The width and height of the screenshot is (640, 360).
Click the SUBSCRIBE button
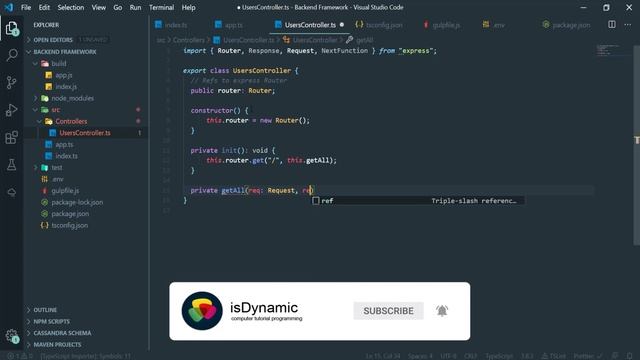pyautogui.click(x=388, y=311)
